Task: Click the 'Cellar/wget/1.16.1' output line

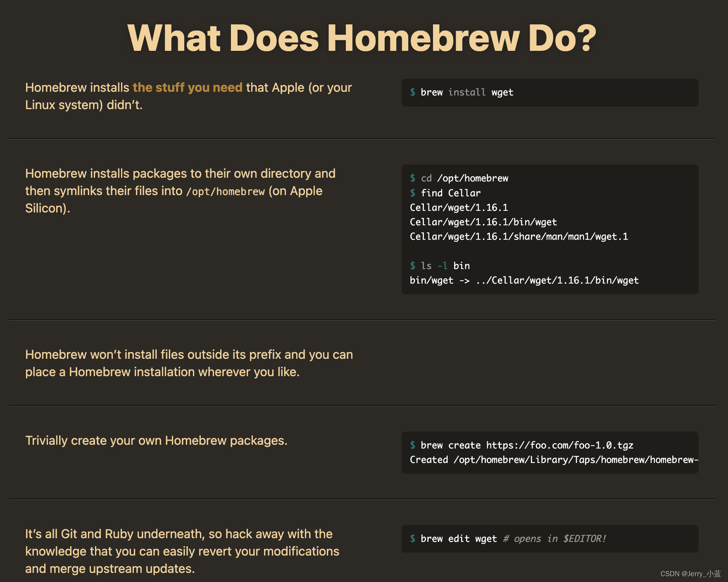Action: tap(459, 208)
